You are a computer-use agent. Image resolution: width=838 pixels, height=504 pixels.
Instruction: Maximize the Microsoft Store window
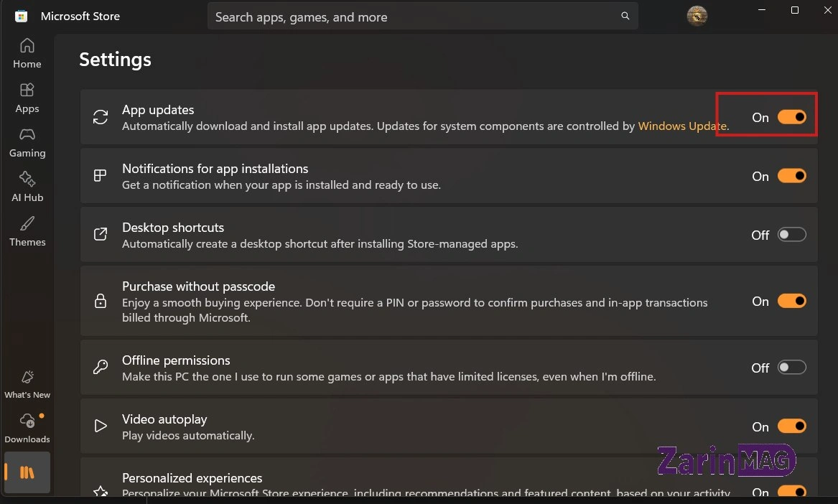[x=795, y=10]
